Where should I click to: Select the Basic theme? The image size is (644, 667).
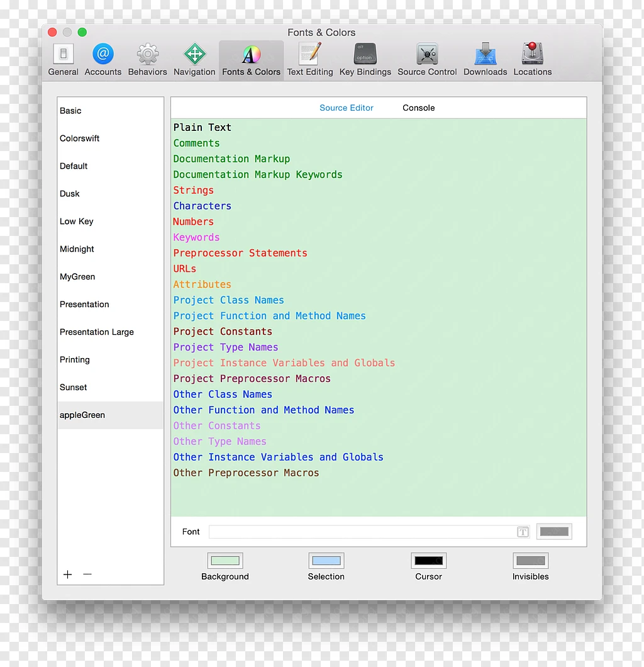[111, 111]
